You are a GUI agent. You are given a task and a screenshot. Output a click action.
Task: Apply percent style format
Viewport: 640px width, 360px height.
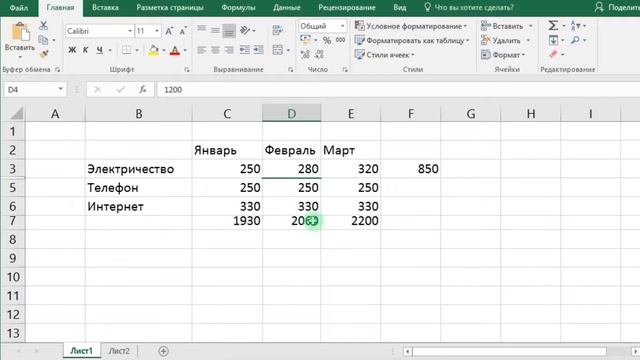(327, 40)
